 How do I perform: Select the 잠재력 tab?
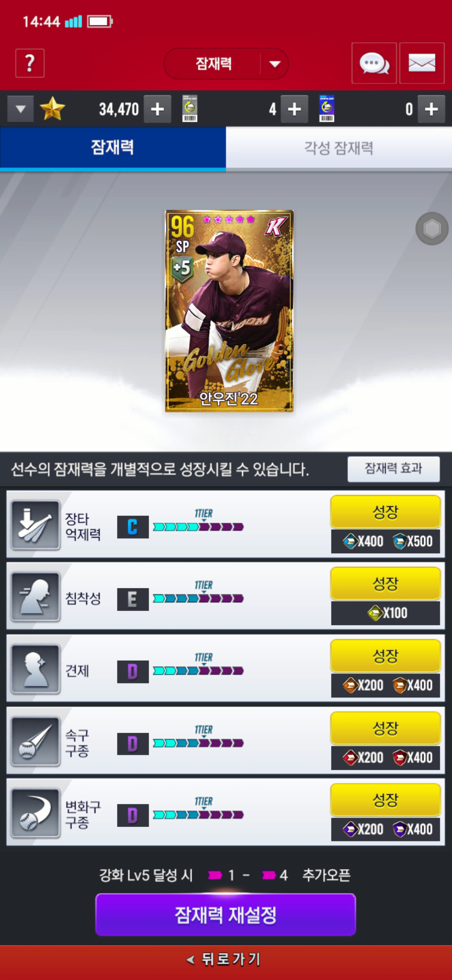pos(113,148)
